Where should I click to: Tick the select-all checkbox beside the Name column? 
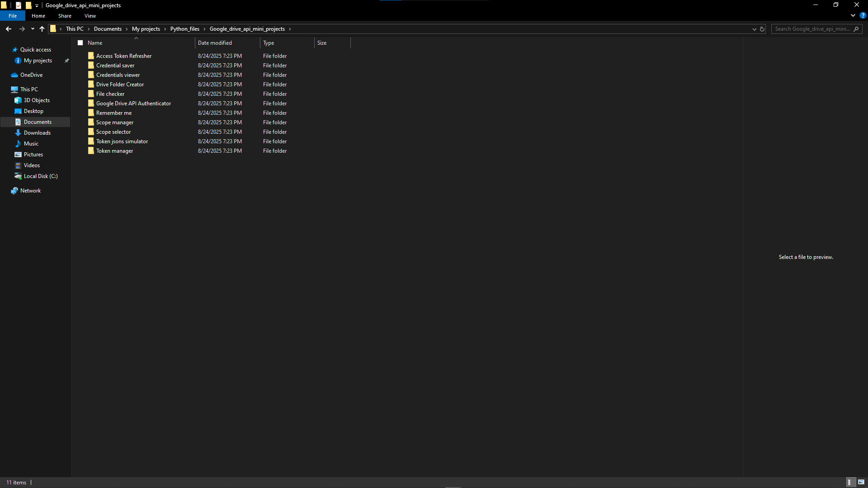[80, 43]
